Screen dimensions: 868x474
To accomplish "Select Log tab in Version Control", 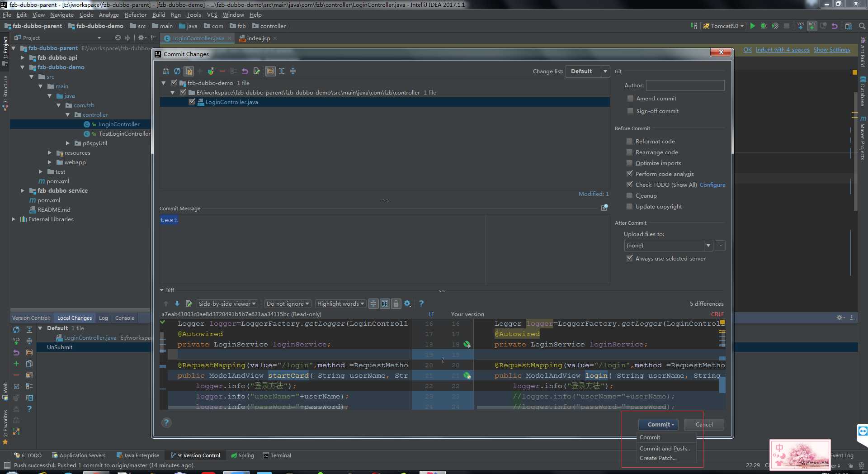I will [x=104, y=318].
